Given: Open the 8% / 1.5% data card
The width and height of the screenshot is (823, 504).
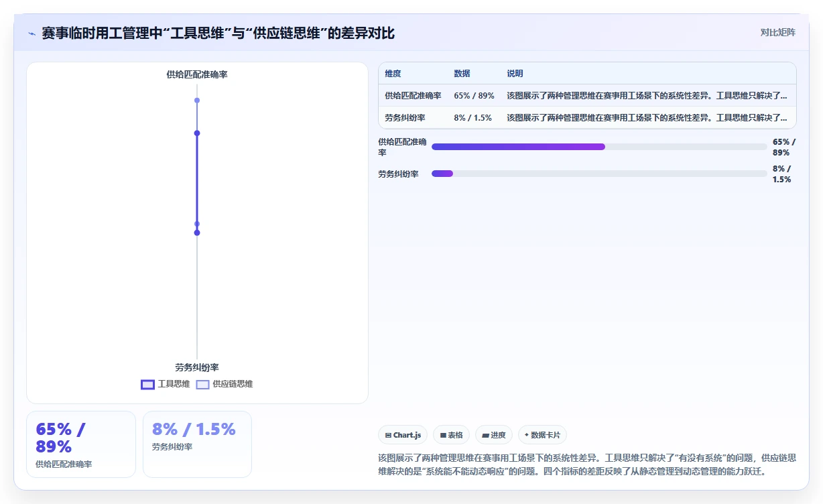Looking at the screenshot, I should [197, 444].
